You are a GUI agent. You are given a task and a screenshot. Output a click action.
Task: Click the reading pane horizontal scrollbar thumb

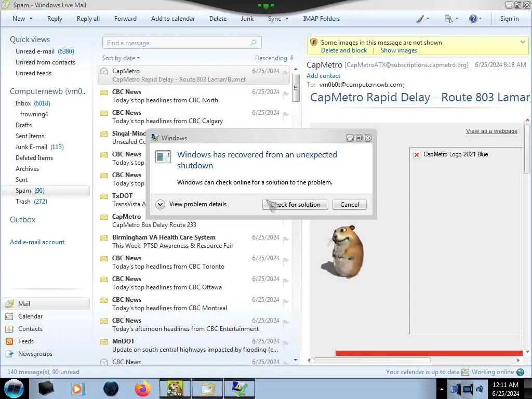pos(372,361)
